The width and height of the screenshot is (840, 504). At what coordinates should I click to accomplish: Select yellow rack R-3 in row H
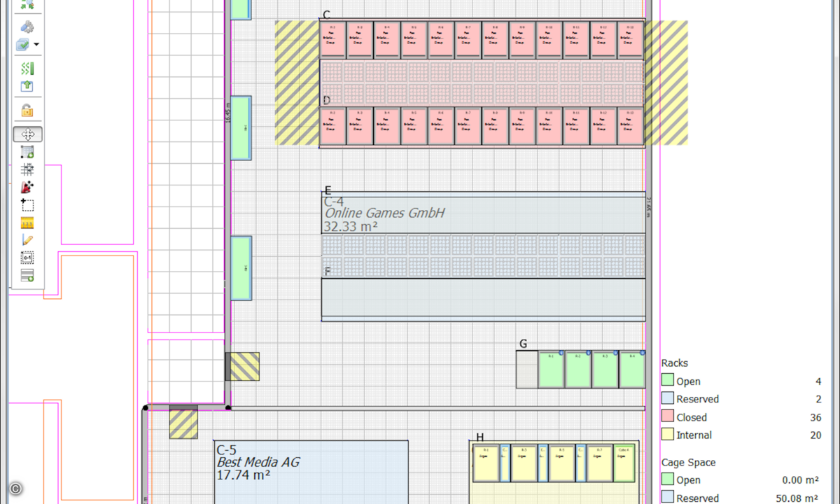point(524,463)
